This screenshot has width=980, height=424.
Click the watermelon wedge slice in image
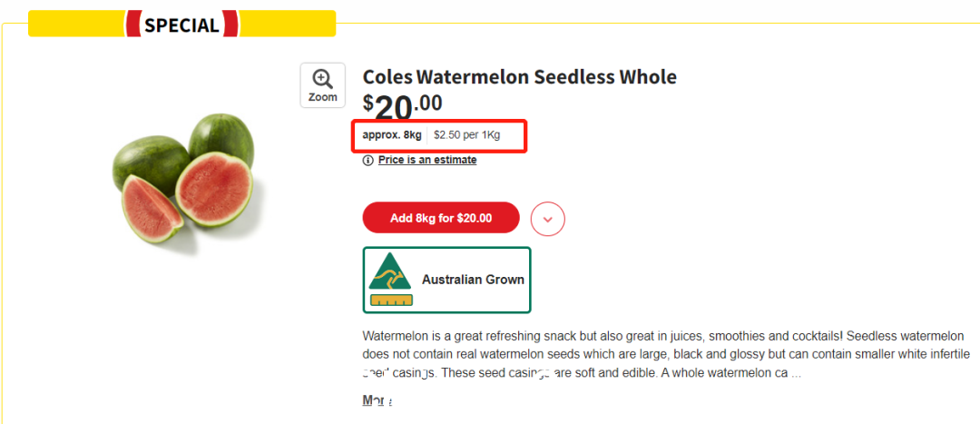150,210
